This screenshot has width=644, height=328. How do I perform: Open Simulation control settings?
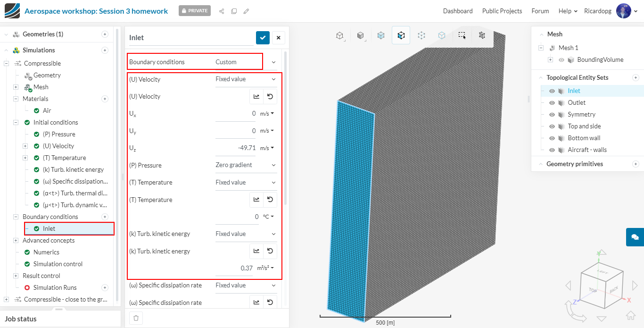click(x=58, y=264)
